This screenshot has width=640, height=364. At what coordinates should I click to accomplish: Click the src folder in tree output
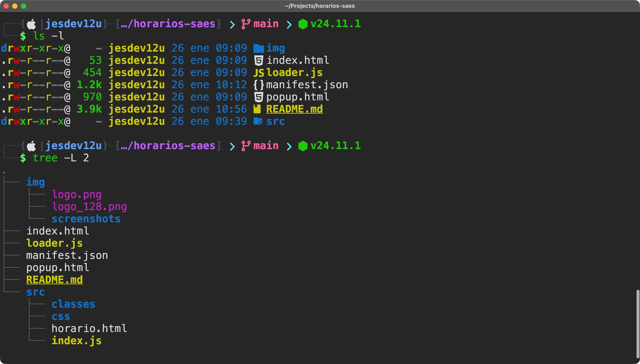pos(36,292)
